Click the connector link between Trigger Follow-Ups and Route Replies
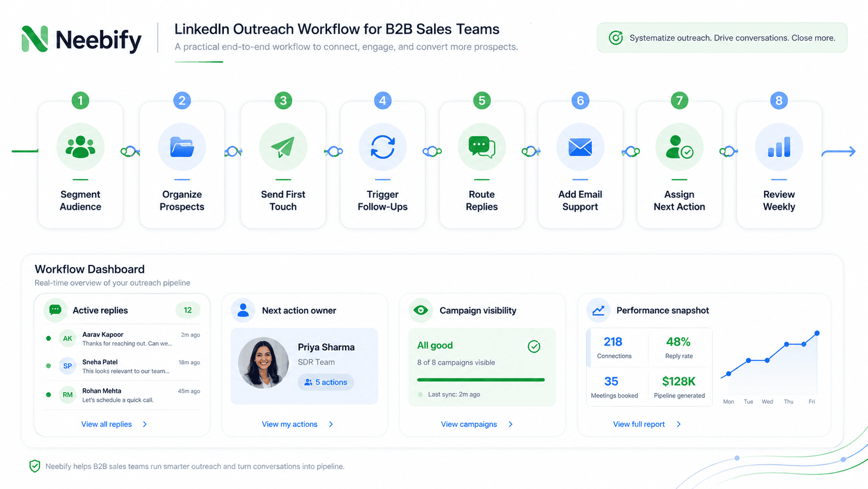The width and height of the screenshot is (868, 489). (x=432, y=151)
